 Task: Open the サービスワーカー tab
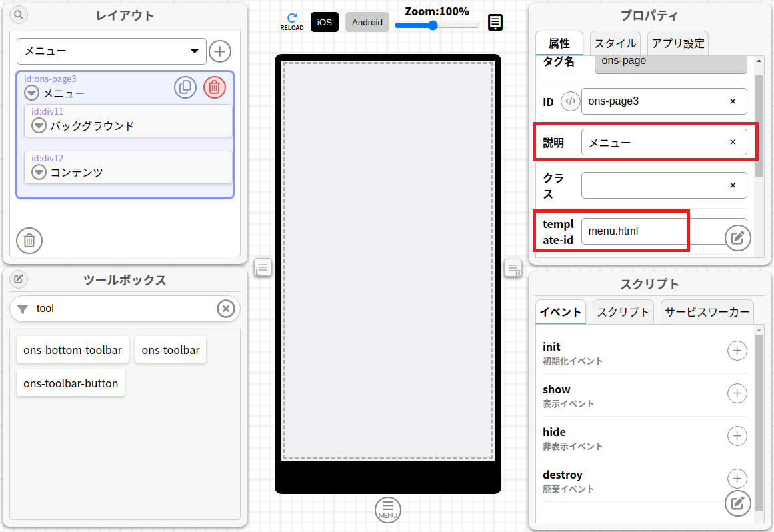707,312
